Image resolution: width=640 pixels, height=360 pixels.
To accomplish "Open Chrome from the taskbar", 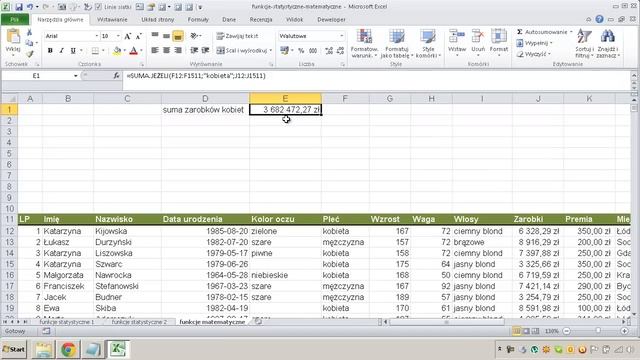I will tap(68, 349).
